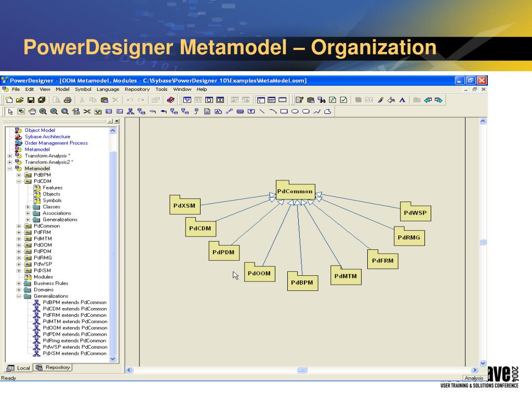Click the Check Model checkmark icon
Image resolution: width=532 pixels, height=399 pixels.
tap(344, 100)
